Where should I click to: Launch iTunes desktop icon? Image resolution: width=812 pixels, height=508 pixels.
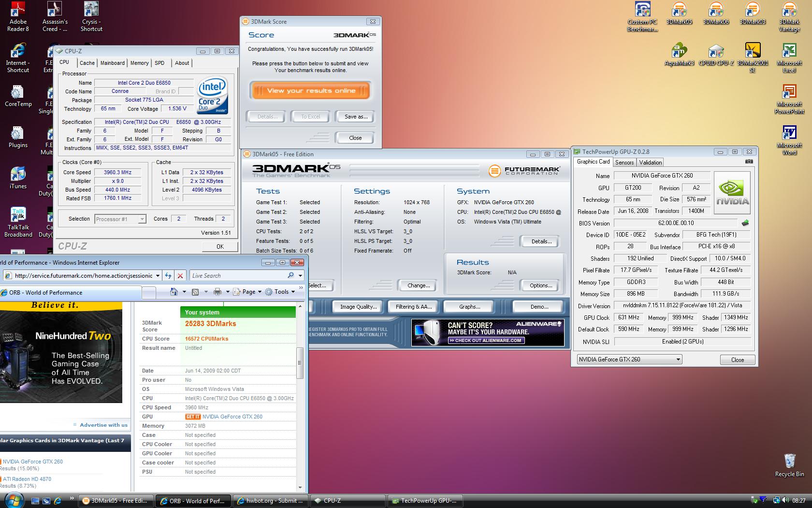point(18,178)
